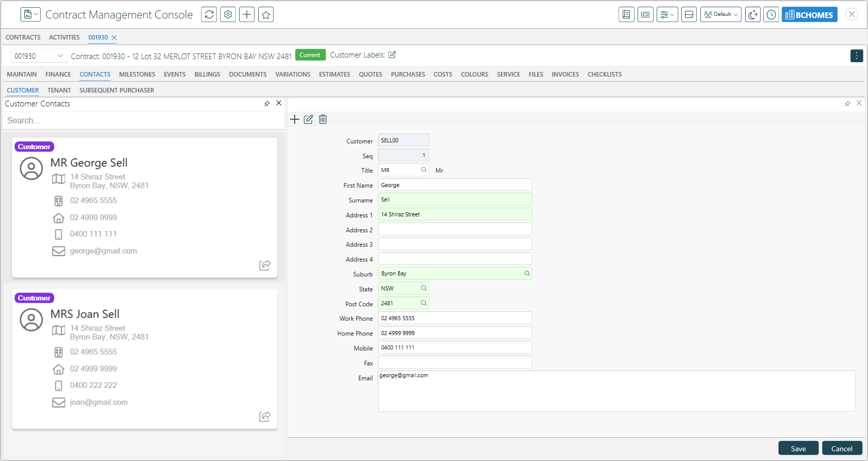The height and width of the screenshot is (461, 868).
Task: Click the empty Fax field
Action: 455,362
